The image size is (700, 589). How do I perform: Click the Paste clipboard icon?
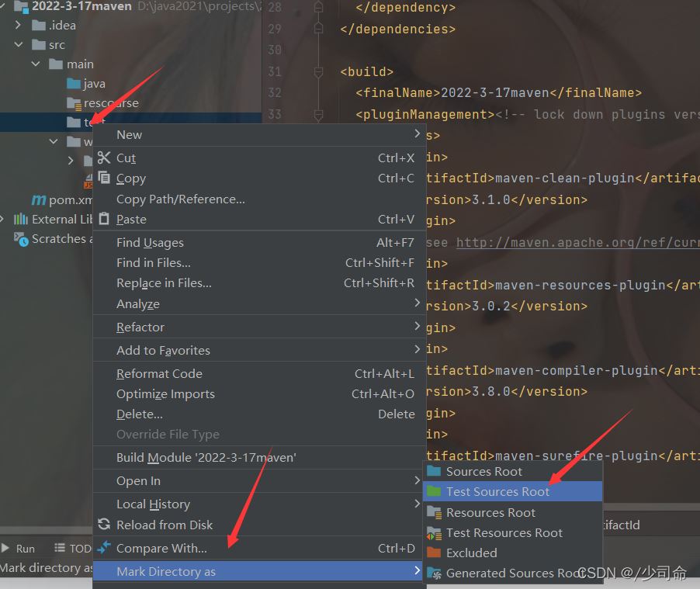tap(104, 219)
